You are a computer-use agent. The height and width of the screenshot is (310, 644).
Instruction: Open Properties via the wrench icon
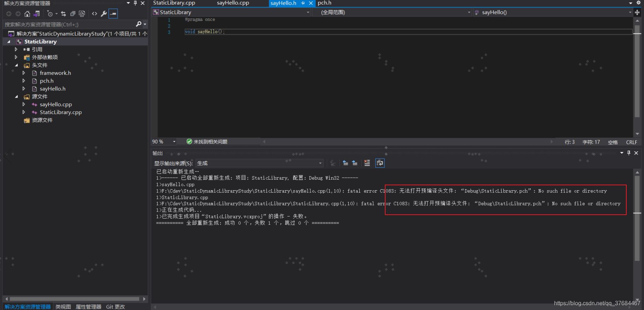click(x=104, y=14)
